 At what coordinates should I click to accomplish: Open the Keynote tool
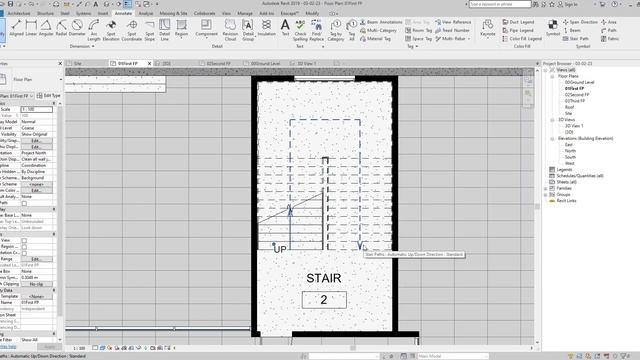(x=487, y=29)
